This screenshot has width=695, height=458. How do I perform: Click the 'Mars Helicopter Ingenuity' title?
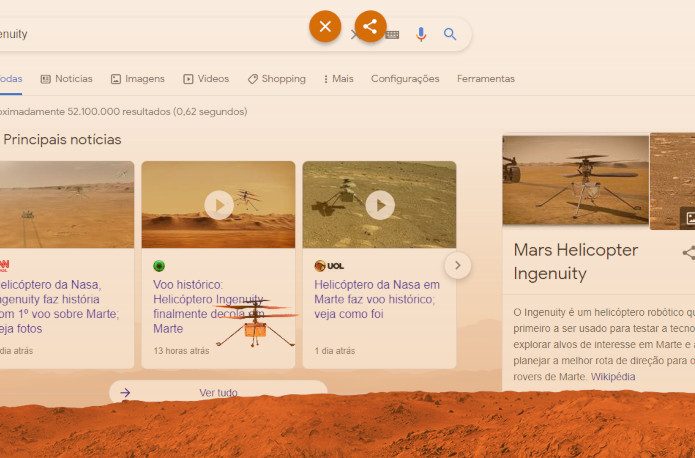point(575,262)
